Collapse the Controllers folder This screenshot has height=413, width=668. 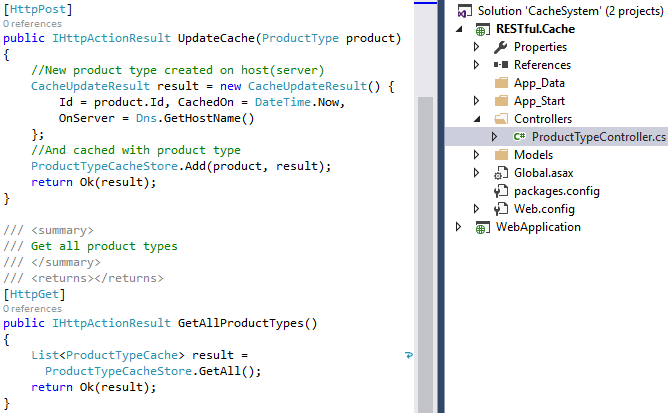click(x=477, y=119)
